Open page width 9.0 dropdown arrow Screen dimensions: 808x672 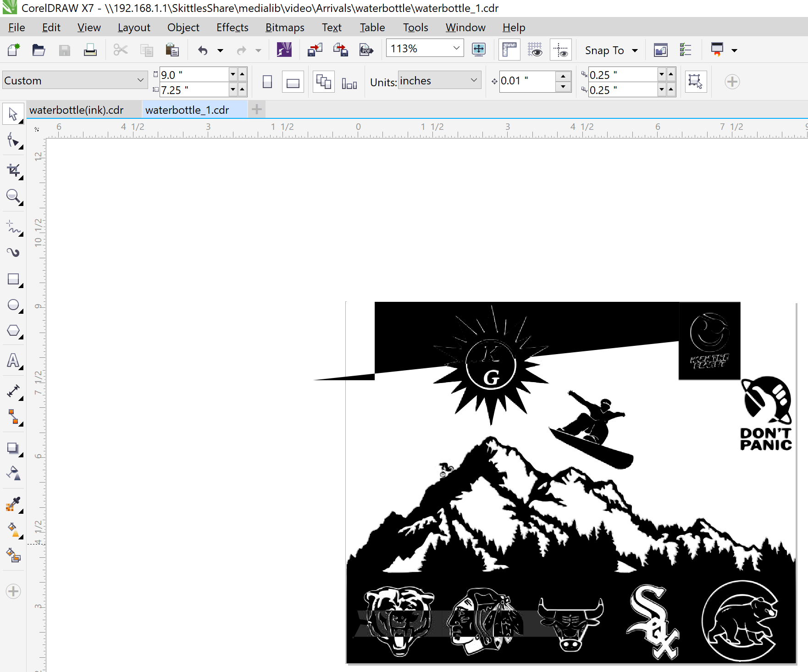tap(233, 74)
